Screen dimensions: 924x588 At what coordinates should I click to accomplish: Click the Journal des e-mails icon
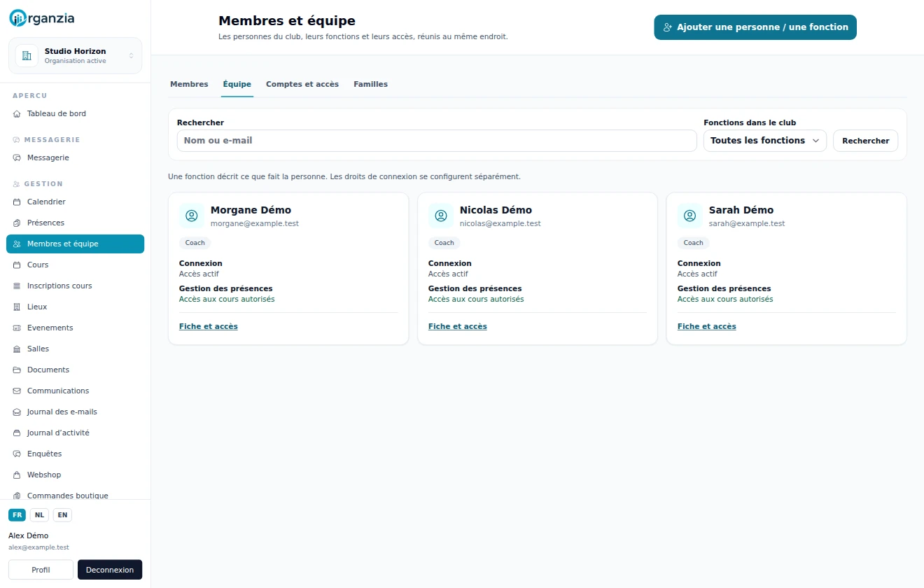pyautogui.click(x=17, y=412)
